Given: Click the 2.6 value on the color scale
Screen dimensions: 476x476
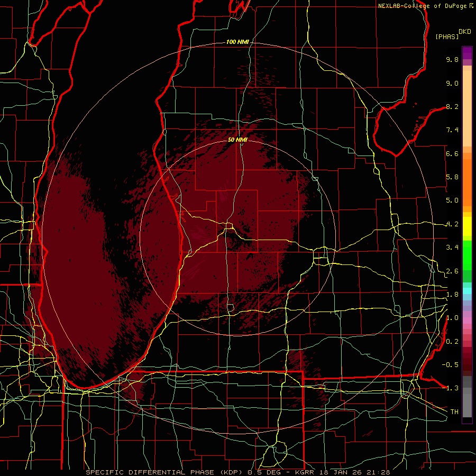Looking at the screenshot, I should pyautogui.click(x=452, y=271).
